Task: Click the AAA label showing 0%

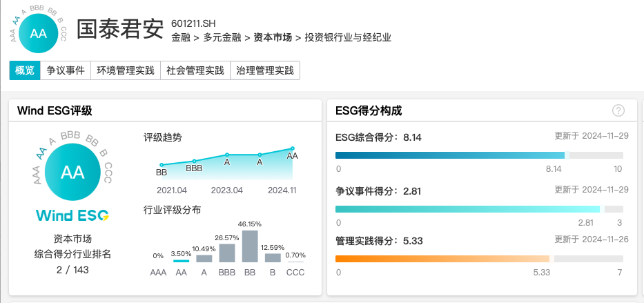Action: [158, 272]
